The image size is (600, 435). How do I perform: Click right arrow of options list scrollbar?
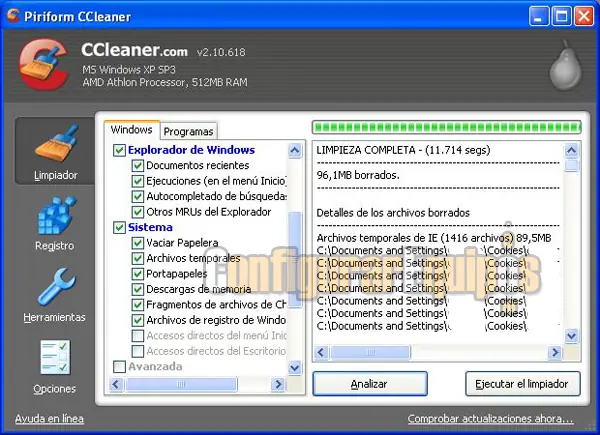278,384
